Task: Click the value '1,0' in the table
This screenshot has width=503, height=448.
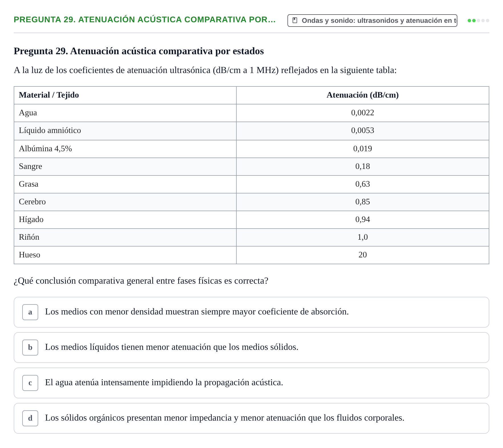Action: pyautogui.click(x=362, y=237)
